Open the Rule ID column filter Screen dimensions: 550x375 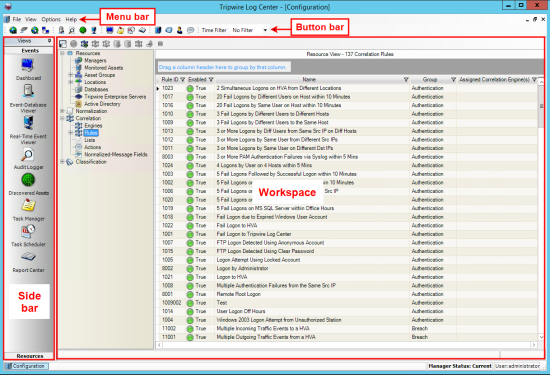[x=182, y=80]
